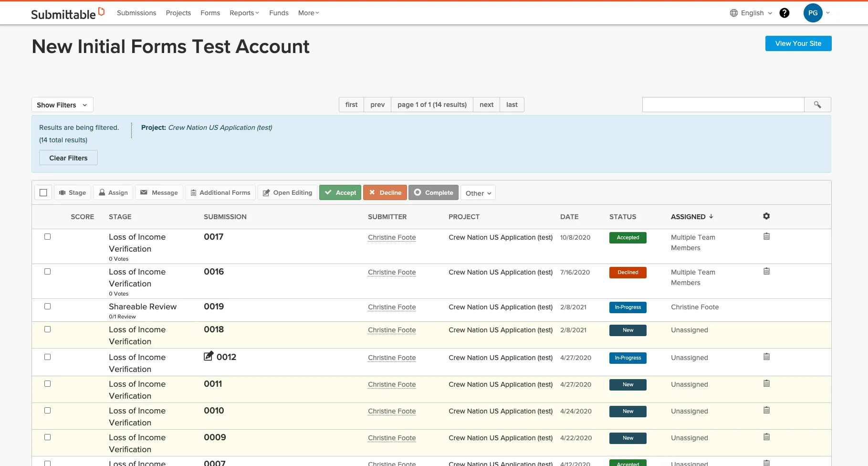Viewport: 868px width, 466px height.
Task: Go to Submissions in navigation
Action: click(x=136, y=13)
